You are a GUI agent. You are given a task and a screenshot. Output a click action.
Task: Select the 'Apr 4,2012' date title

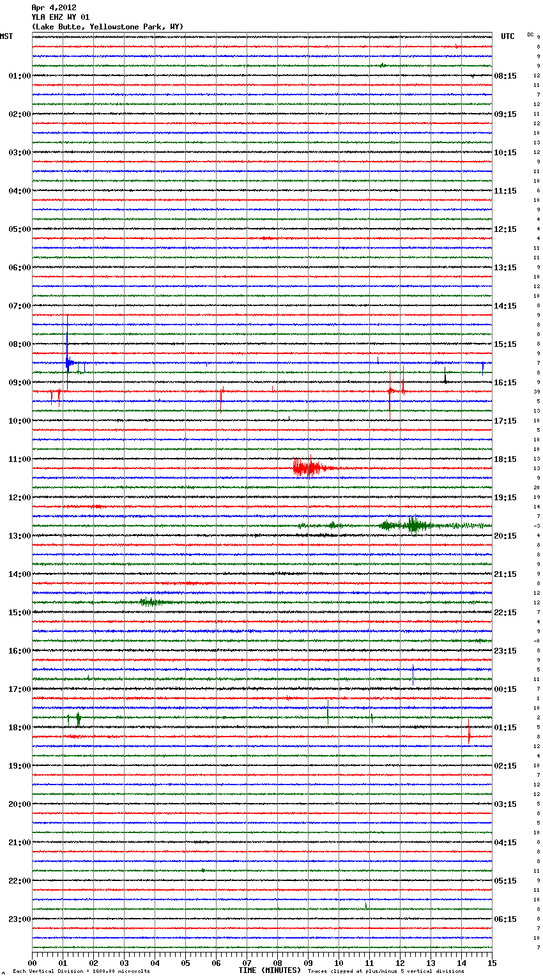pos(54,8)
